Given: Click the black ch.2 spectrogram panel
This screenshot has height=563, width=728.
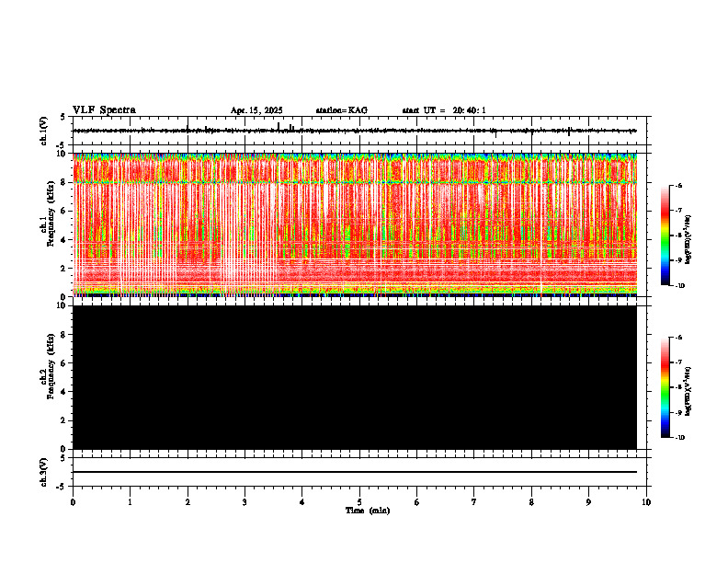Looking at the screenshot, I should [x=355, y=377].
